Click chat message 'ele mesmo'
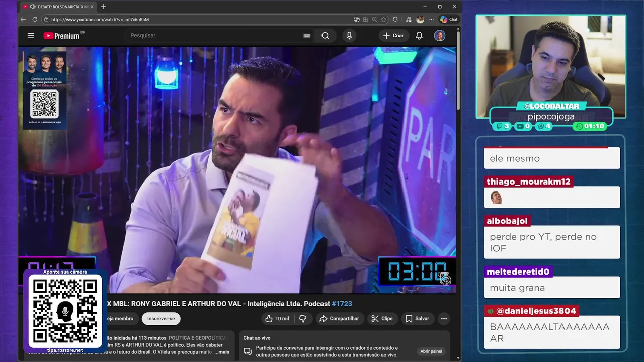This screenshot has width=644, height=362. click(x=552, y=158)
